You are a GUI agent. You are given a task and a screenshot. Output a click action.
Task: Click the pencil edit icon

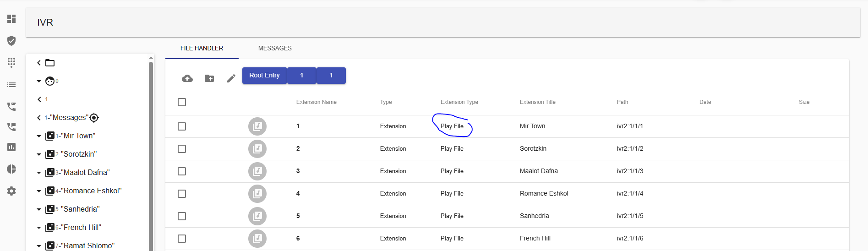231,78
